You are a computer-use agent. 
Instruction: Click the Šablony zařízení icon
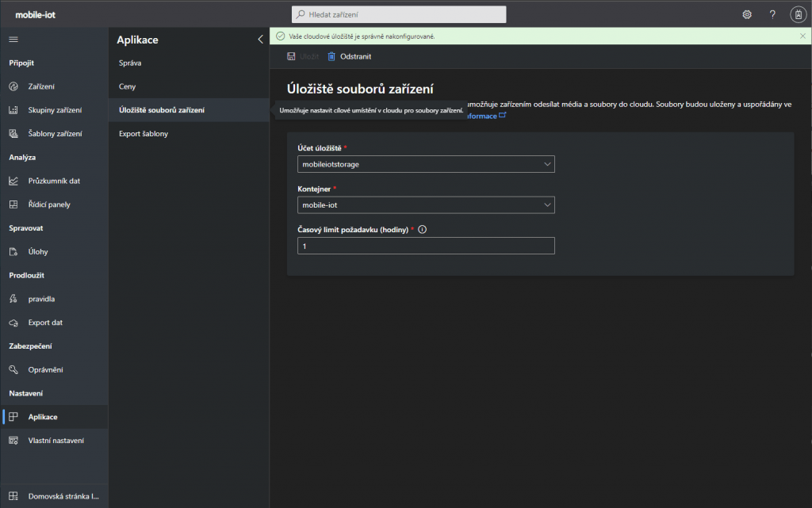click(x=13, y=133)
